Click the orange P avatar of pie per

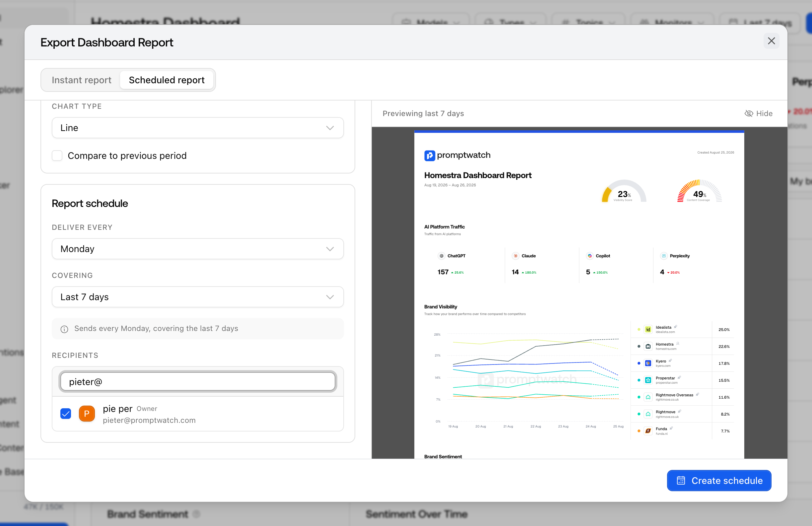[x=87, y=414]
